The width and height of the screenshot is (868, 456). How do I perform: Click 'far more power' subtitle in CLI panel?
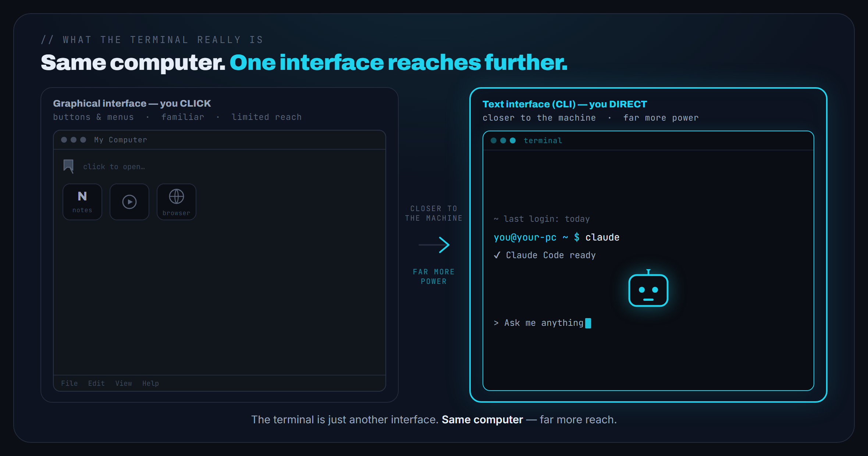tap(661, 118)
